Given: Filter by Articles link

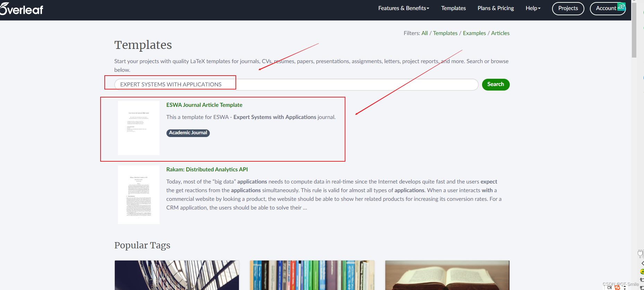Looking at the screenshot, I should point(500,33).
